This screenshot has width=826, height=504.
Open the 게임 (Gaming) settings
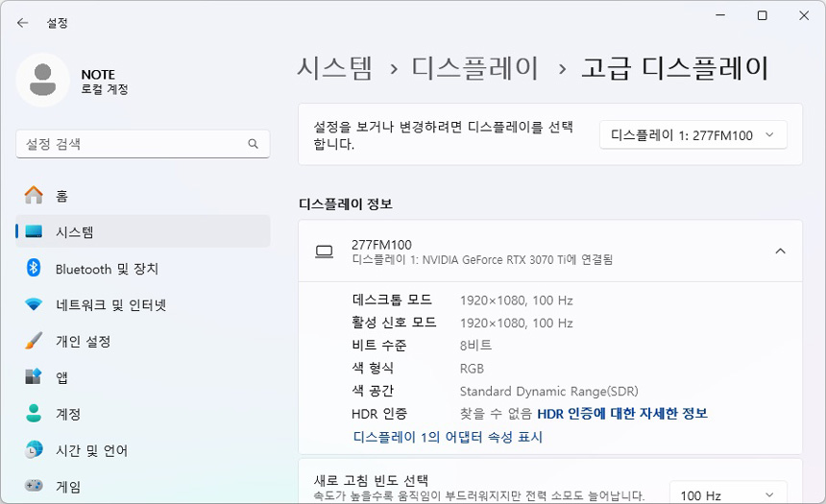pos(67,487)
